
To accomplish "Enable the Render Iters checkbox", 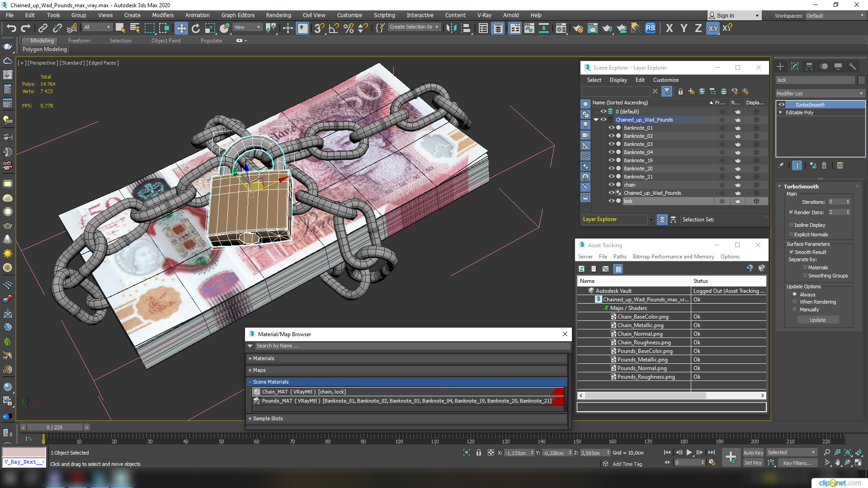I will pos(791,212).
